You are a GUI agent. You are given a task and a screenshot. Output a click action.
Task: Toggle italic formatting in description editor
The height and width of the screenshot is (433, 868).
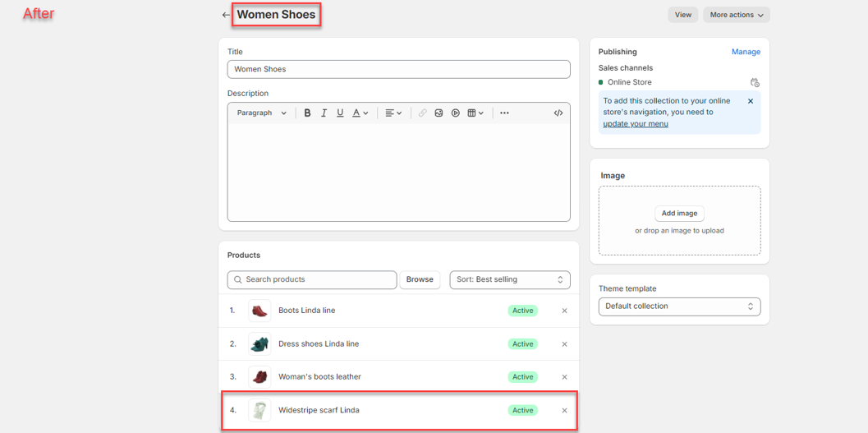point(324,113)
